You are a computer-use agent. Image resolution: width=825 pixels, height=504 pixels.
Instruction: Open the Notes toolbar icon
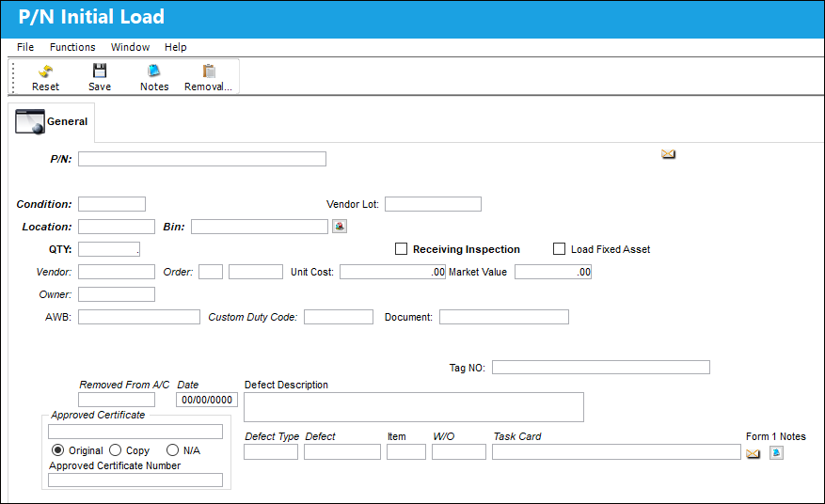[x=153, y=71]
